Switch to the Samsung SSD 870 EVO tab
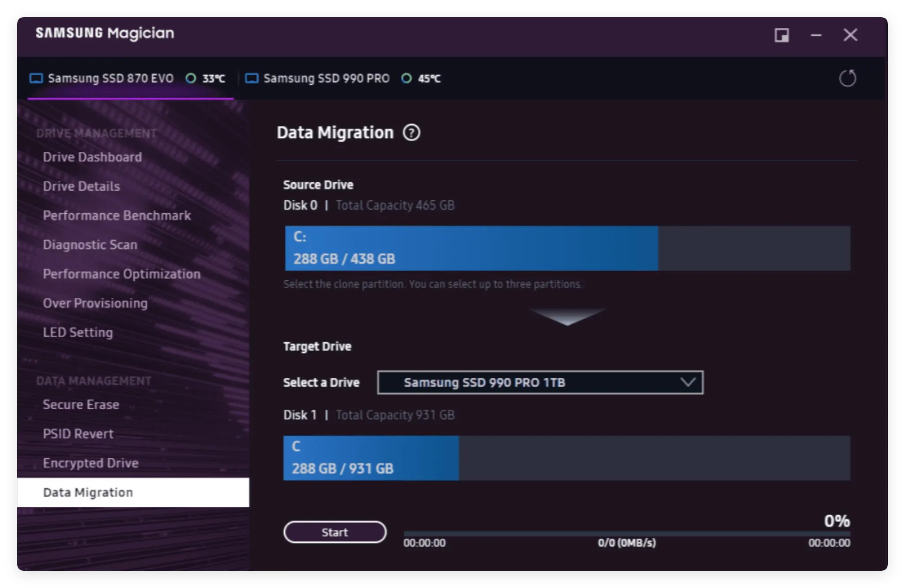Screen dimensions: 905x588 tap(130, 79)
